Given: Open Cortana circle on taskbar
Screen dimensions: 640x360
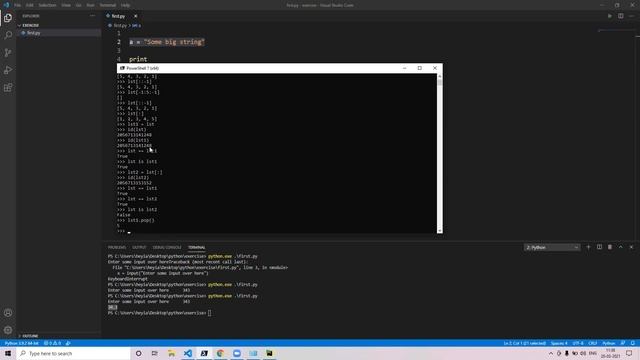Looking at the screenshot, I should pos(138,353).
